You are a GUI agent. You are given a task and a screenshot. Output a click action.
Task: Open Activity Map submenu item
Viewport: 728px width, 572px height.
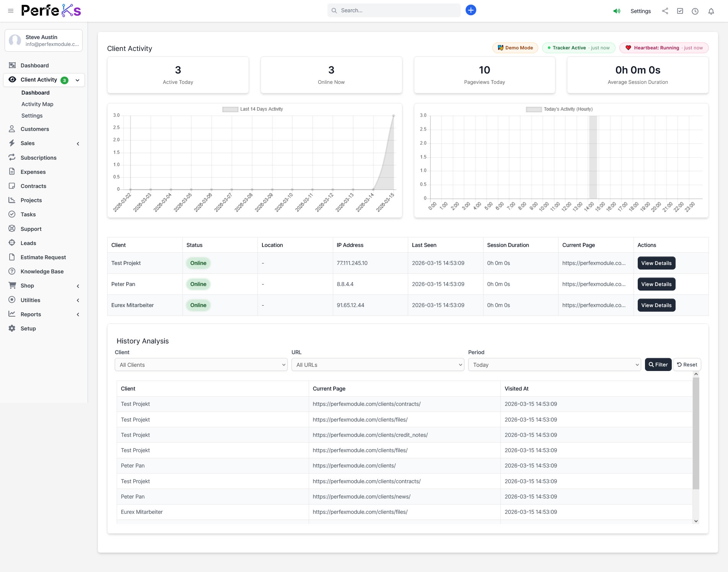(x=37, y=104)
